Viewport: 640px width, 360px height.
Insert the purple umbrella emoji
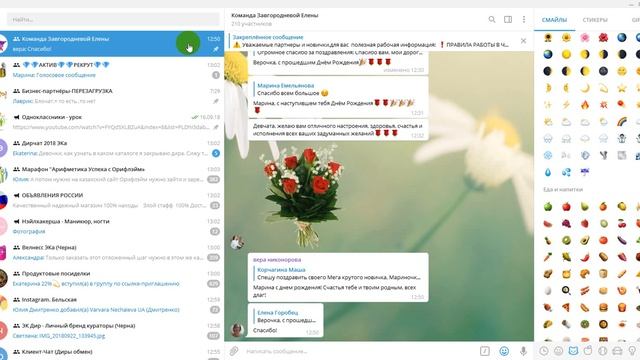click(585, 172)
